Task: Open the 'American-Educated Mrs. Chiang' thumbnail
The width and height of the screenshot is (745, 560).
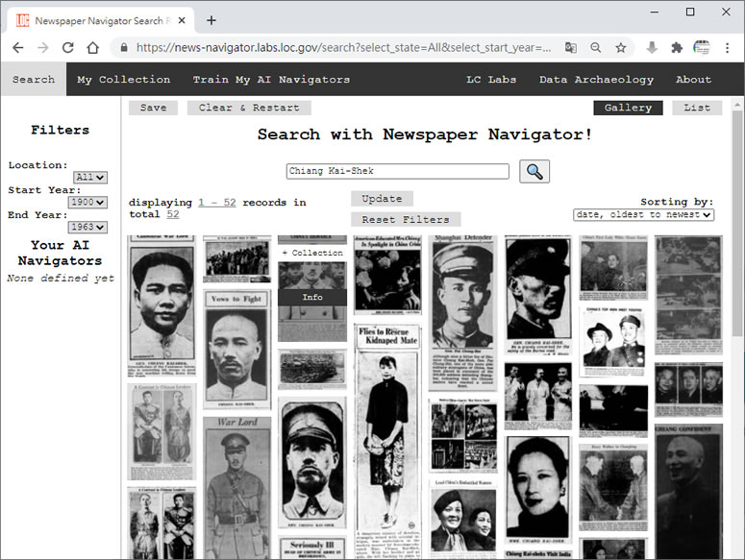Action: pos(387,275)
